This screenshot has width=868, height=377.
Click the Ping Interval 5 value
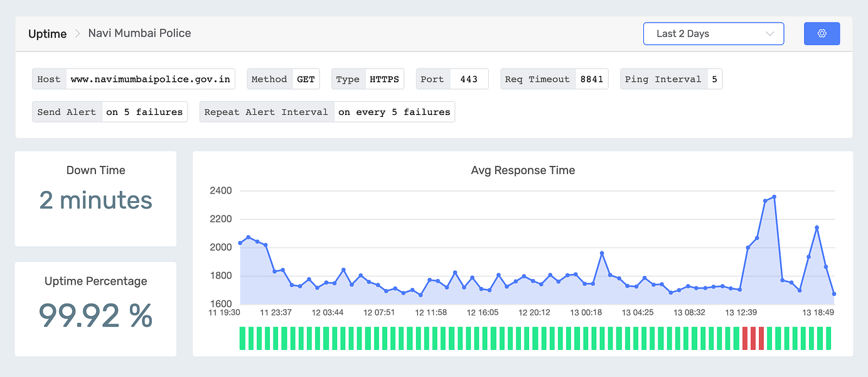[714, 79]
